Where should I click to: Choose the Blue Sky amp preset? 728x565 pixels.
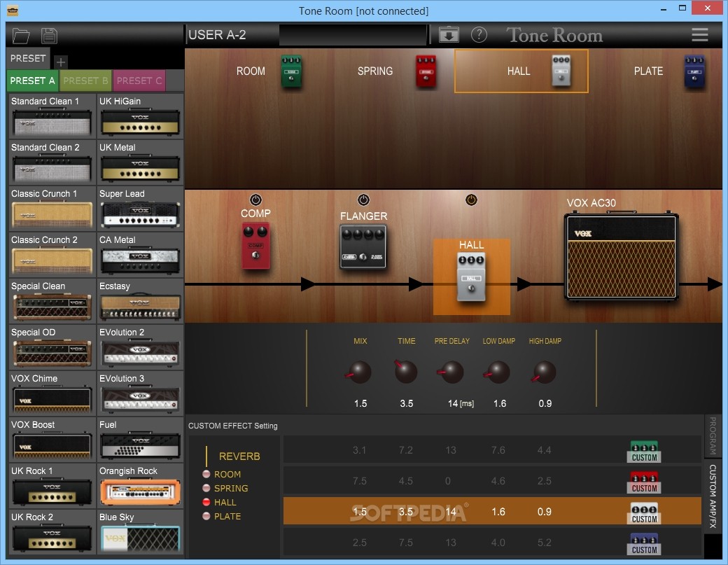[x=140, y=531]
